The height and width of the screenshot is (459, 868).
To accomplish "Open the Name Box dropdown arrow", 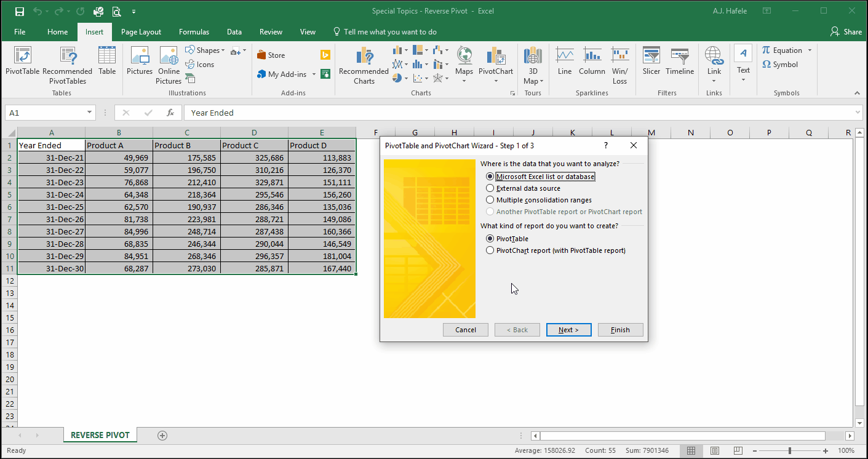I will [90, 113].
